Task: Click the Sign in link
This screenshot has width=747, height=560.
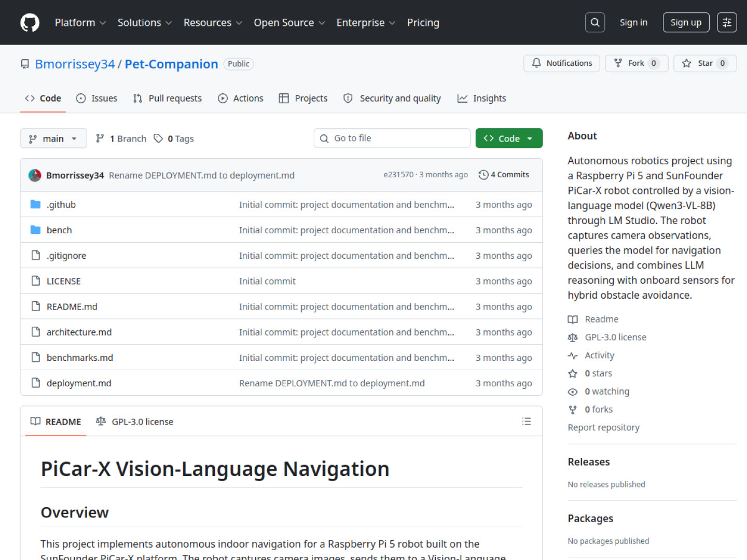Action: (x=633, y=22)
